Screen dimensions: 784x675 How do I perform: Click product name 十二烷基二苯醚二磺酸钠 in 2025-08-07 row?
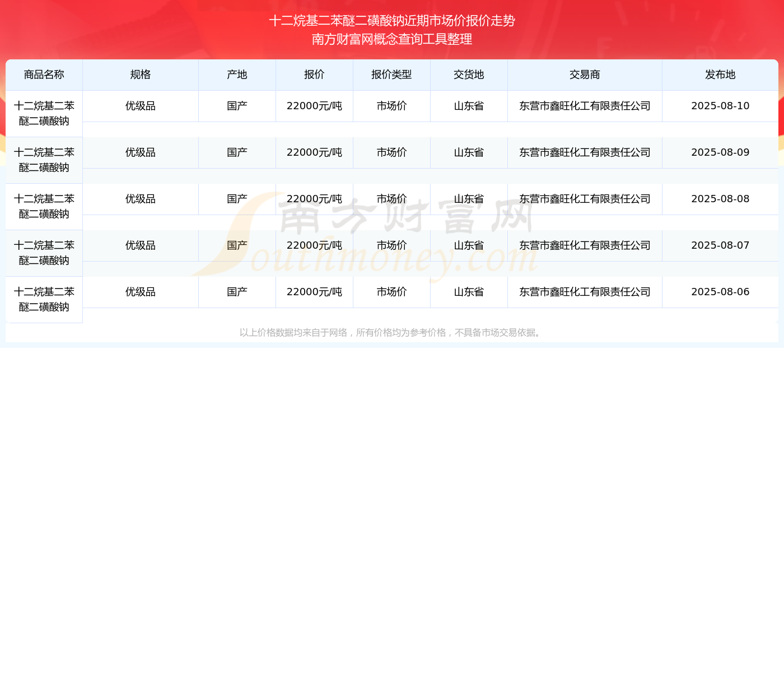click(x=44, y=253)
